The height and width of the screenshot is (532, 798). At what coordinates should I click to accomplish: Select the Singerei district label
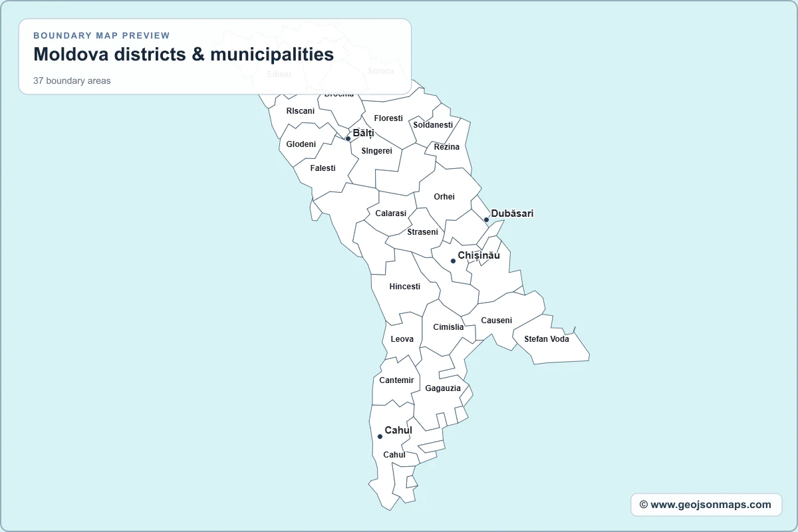(x=377, y=151)
